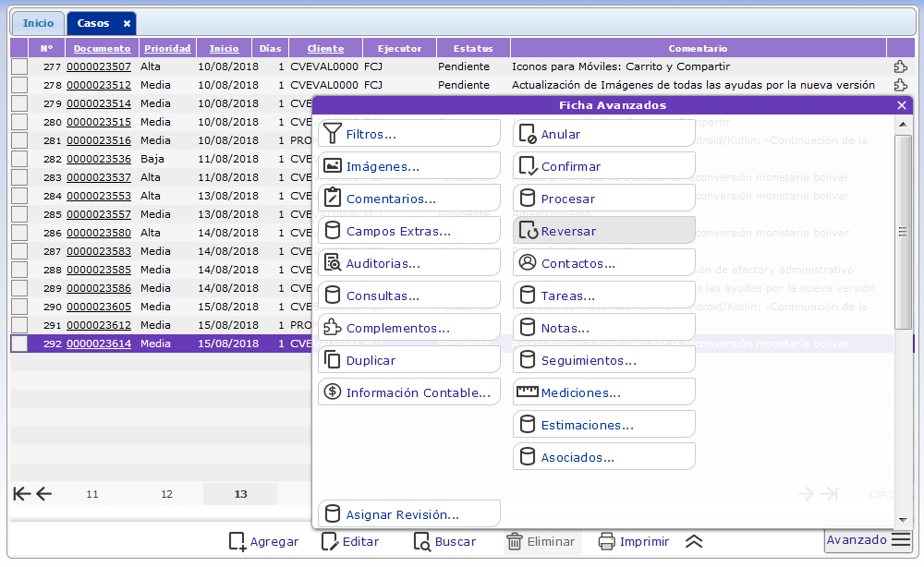Tick the checkbox for row 292

19,344
